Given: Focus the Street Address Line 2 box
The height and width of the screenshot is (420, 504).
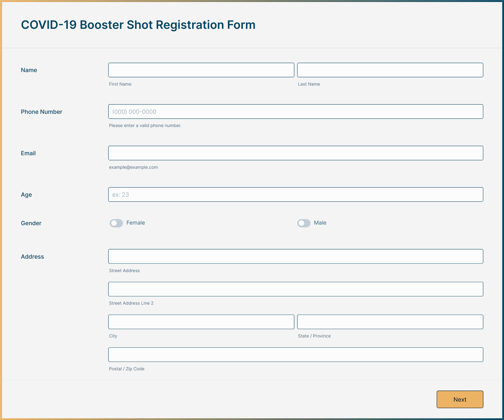Looking at the screenshot, I should tap(296, 289).
